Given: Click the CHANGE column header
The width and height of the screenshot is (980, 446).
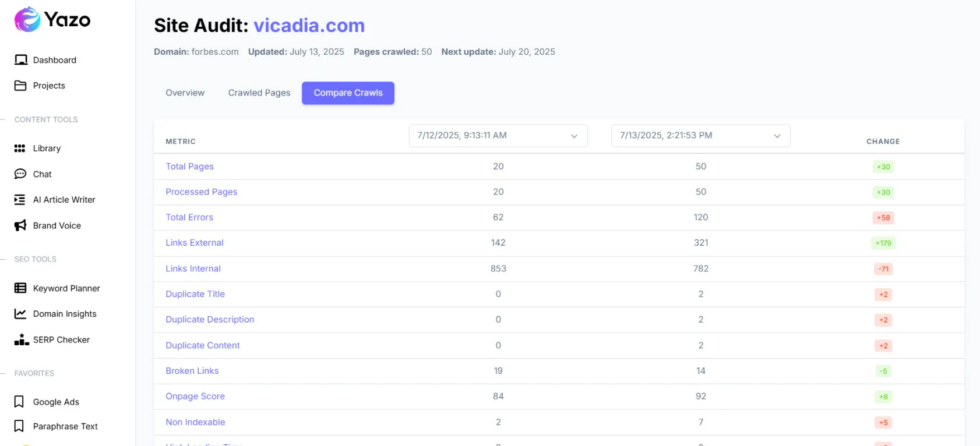Looking at the screenshot, I should [883, 141].
